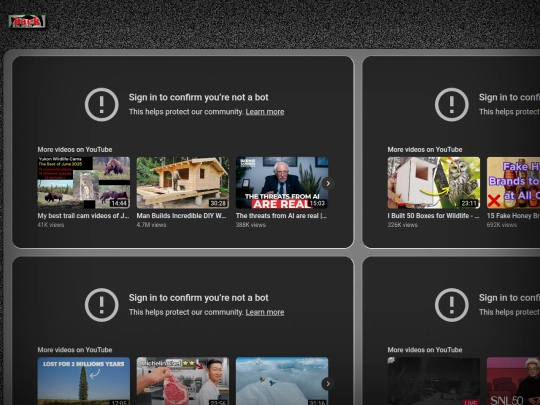
Task: Open the Fake Honey Brands thumbnail
Action: pos(513,183)
